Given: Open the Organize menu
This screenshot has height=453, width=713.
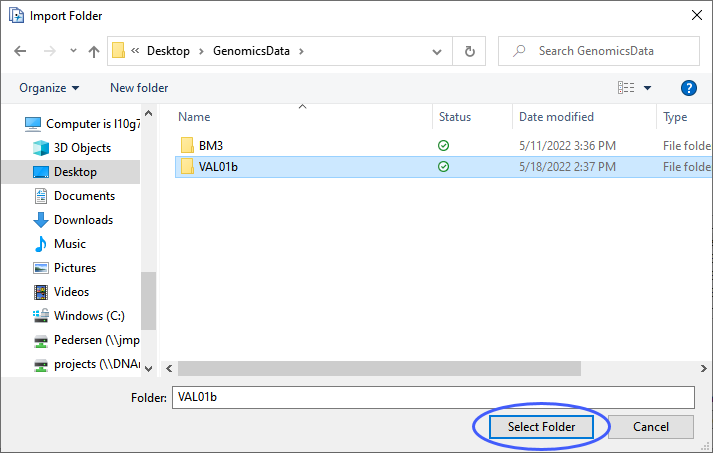Looking at the screenshot, I should tap(49, 88).
